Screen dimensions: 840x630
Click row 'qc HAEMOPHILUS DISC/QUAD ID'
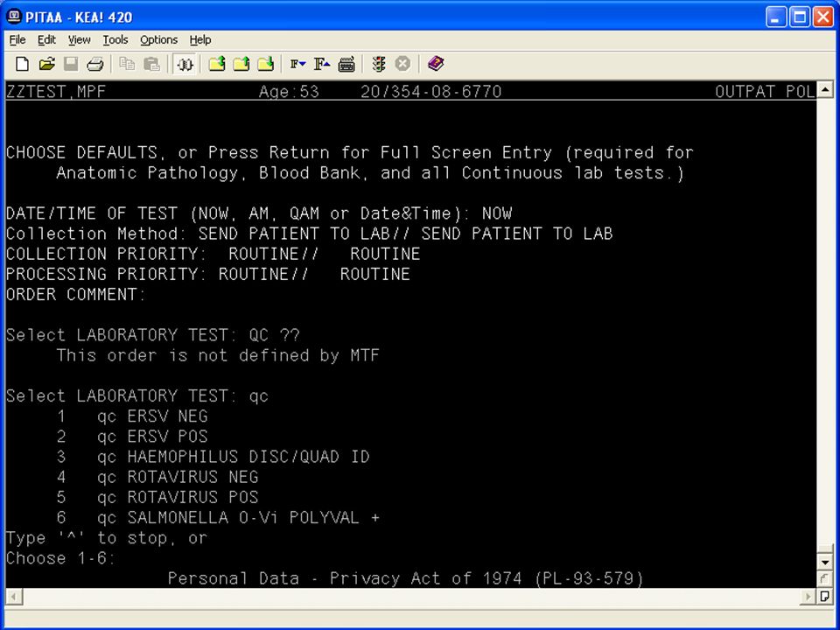coord(213,457)
